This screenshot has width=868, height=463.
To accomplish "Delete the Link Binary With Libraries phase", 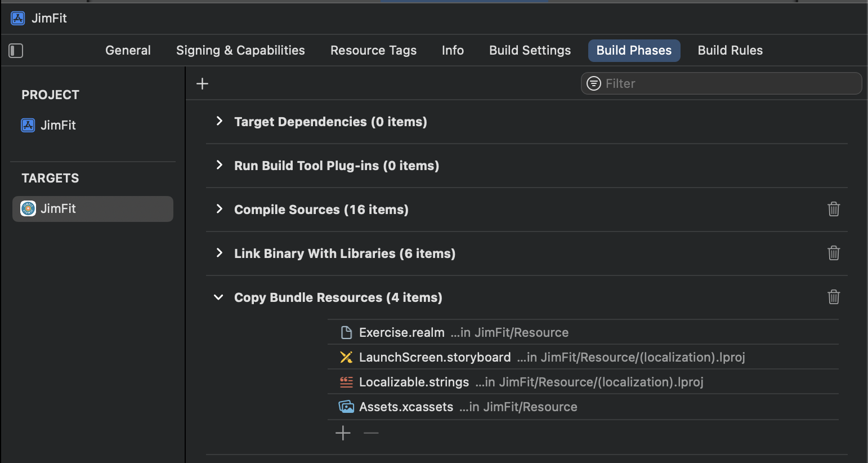I will [x=834, y=253].
